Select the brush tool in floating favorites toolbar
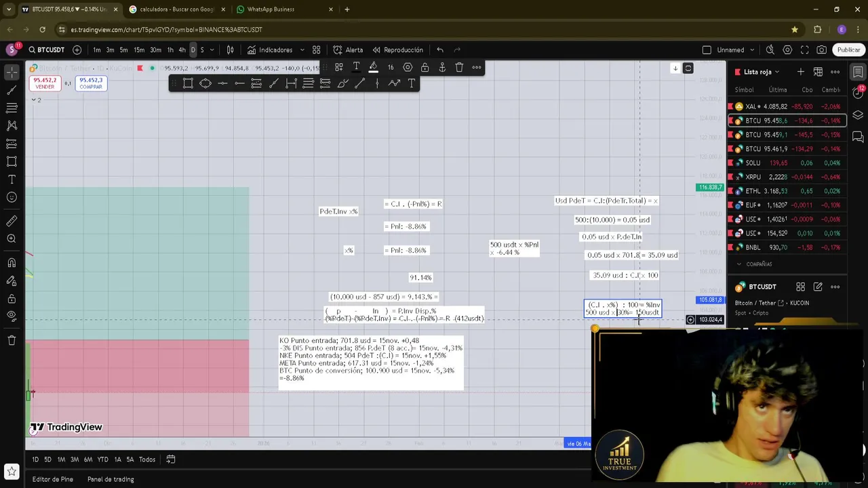The image size is (868, 488). (x=342, y=83)
